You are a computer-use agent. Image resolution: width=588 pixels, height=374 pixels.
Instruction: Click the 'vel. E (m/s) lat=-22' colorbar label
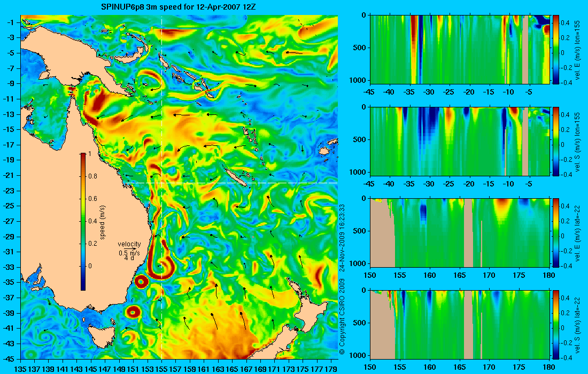(x=577, y=233)
